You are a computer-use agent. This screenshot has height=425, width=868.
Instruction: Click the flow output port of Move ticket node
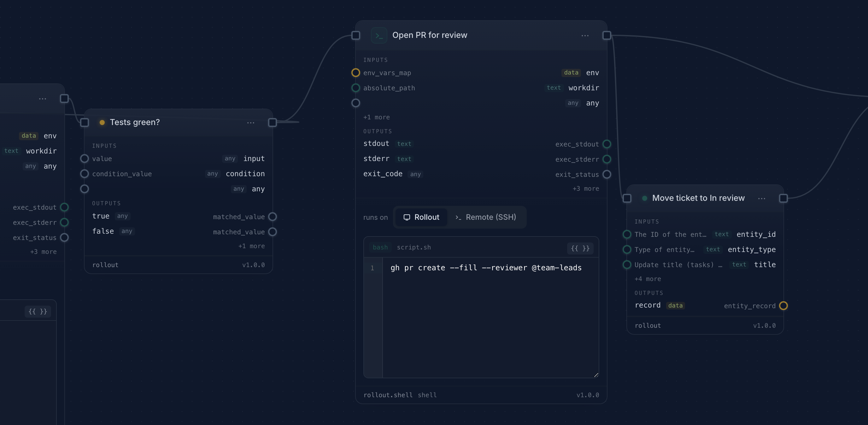[783, 198]
